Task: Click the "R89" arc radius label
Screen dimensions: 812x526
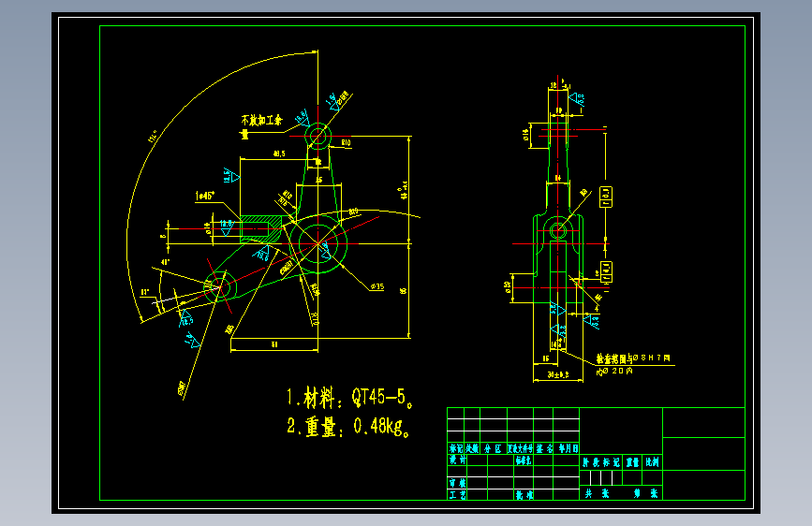Action: tap(353, 212)
